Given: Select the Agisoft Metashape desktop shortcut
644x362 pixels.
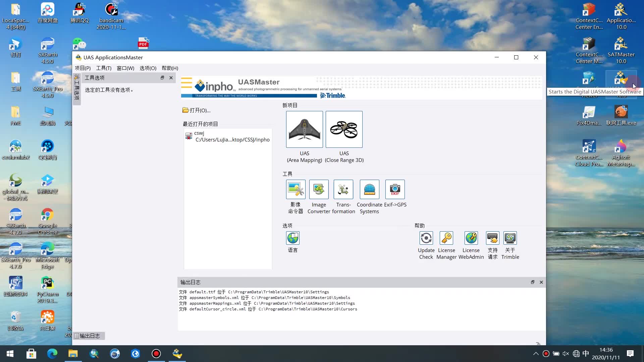Looking at the screenshot, I should click(621, 153).
